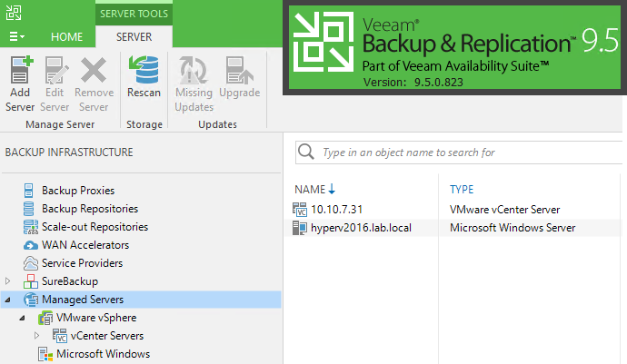627x364 pixels.
Task: Click the Veeam logo icon at top left
Action: [x=14, y=13]
